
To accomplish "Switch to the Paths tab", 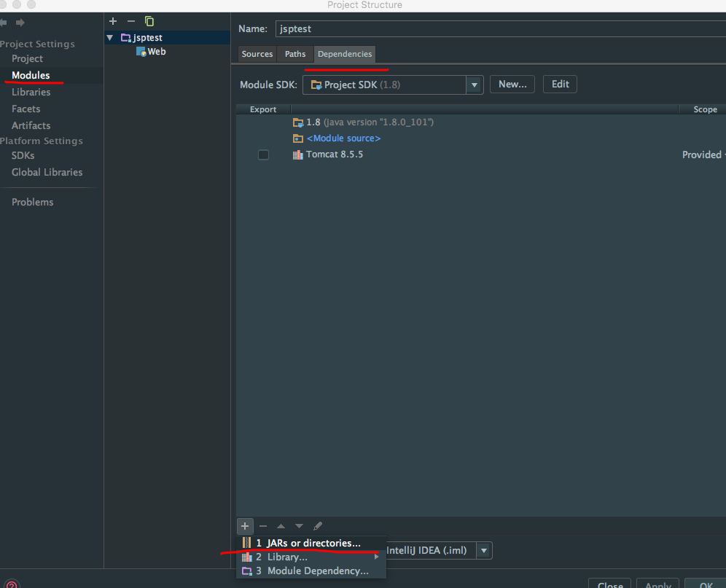I will click(295, 54).
